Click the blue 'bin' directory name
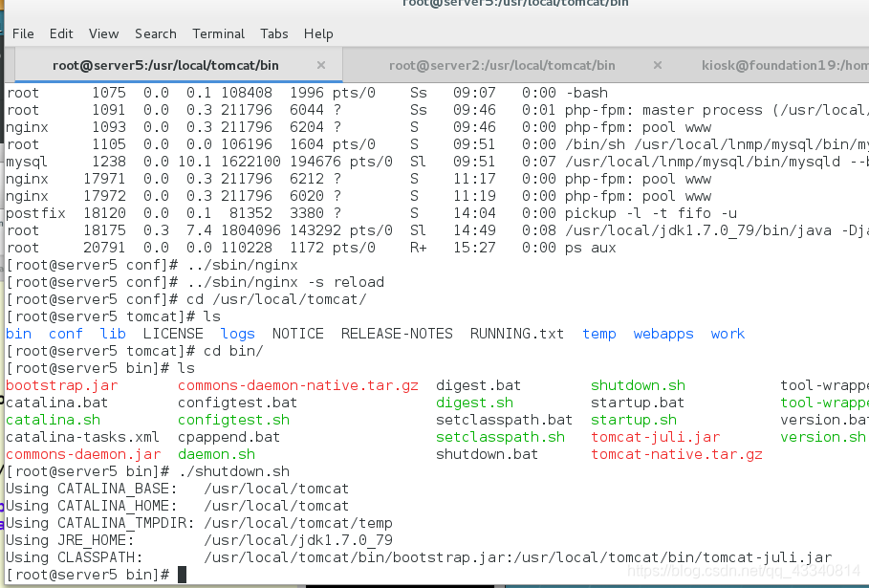 19,334
